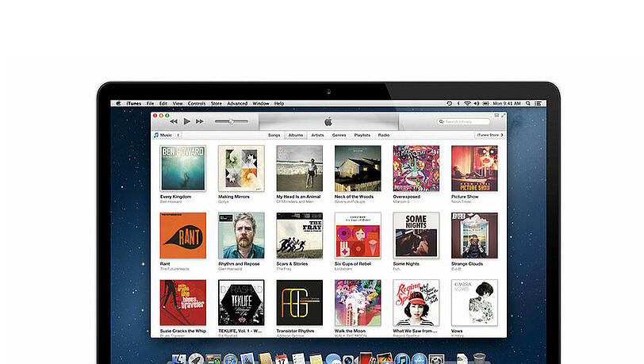
Task: Open the Window menu
Action: (x=261, y=104)
